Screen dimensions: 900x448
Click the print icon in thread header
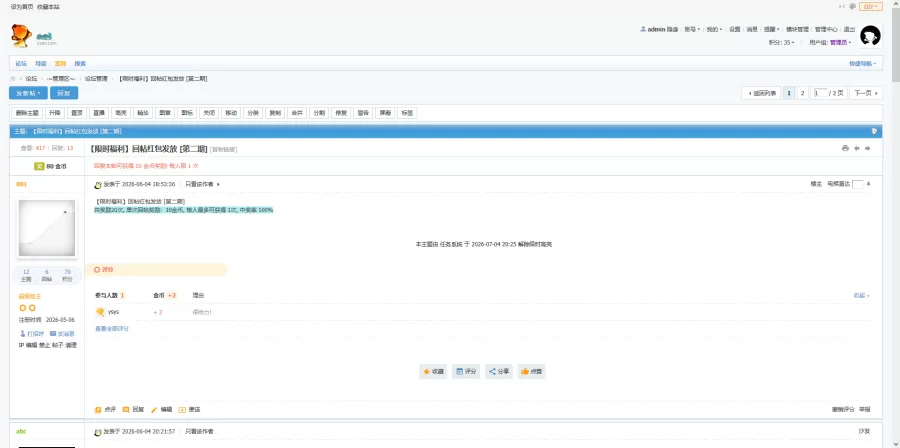pos(845,148)
